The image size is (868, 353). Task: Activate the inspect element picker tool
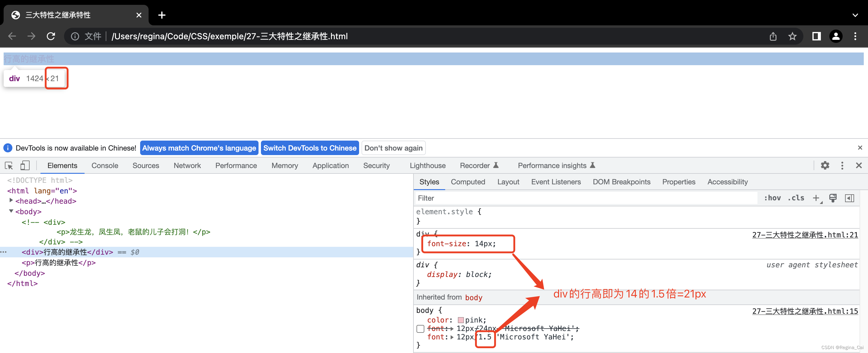pyautogui.click(x=9, y=166)
